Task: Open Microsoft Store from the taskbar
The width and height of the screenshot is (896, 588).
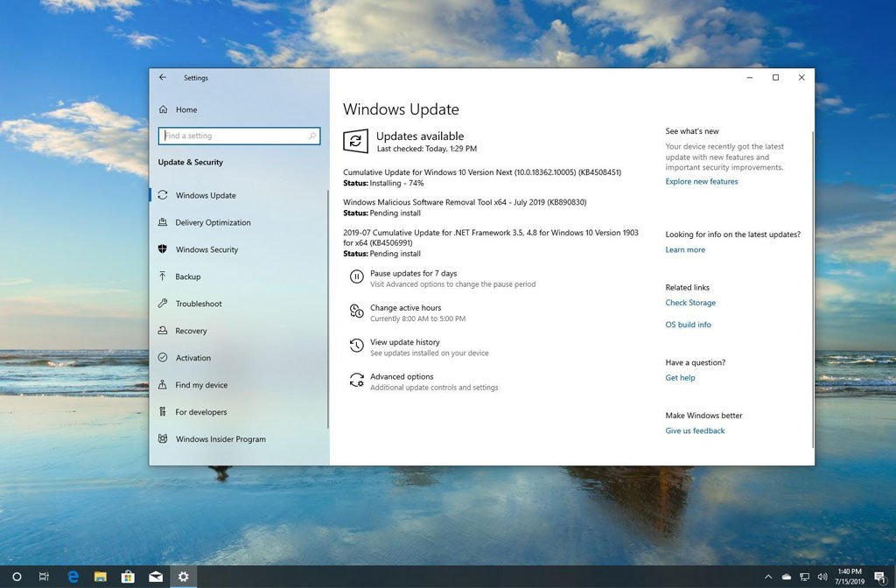Action: click(128, 577)
